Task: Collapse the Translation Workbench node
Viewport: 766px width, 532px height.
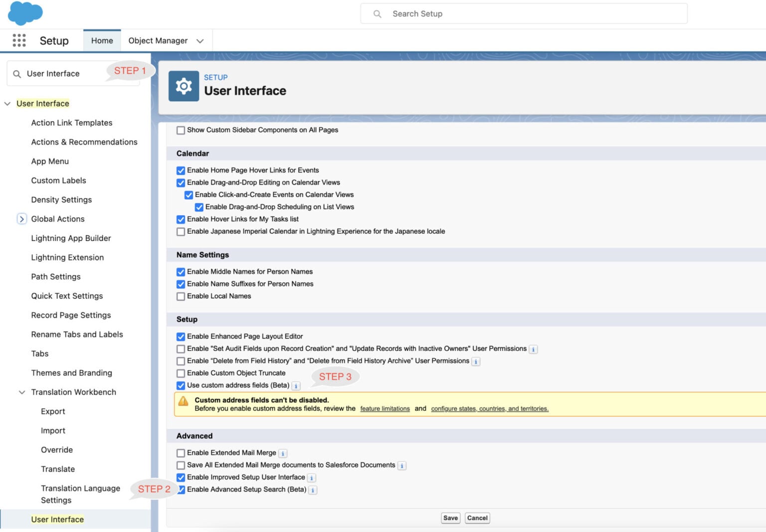Action: [x=22, y=392]
